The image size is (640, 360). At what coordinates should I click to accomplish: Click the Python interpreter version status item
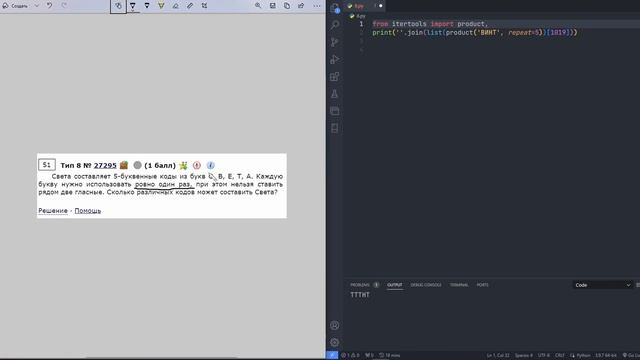click(x=606, y=356)
